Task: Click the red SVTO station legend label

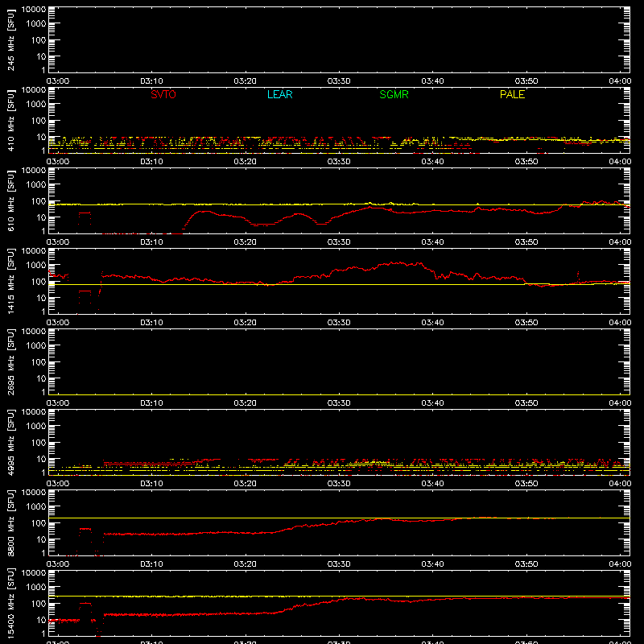Action: click(x=163, y=94)
